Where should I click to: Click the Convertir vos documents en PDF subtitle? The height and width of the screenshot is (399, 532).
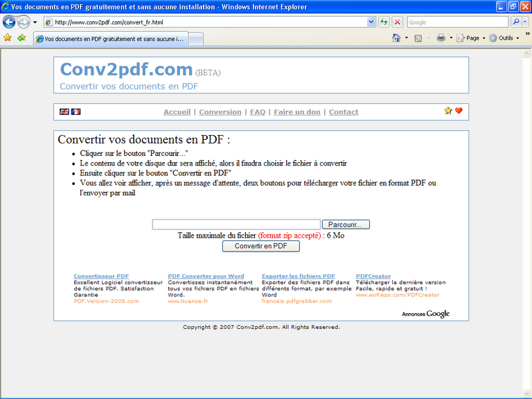click(129, 87)
